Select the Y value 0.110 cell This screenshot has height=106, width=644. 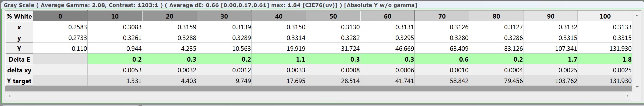[60, 48]
